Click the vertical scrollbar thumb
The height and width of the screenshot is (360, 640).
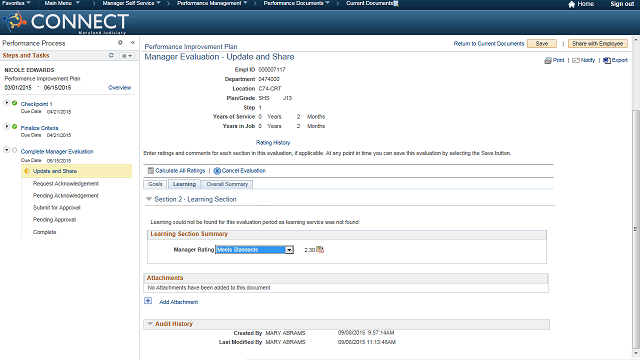point(636,229)
